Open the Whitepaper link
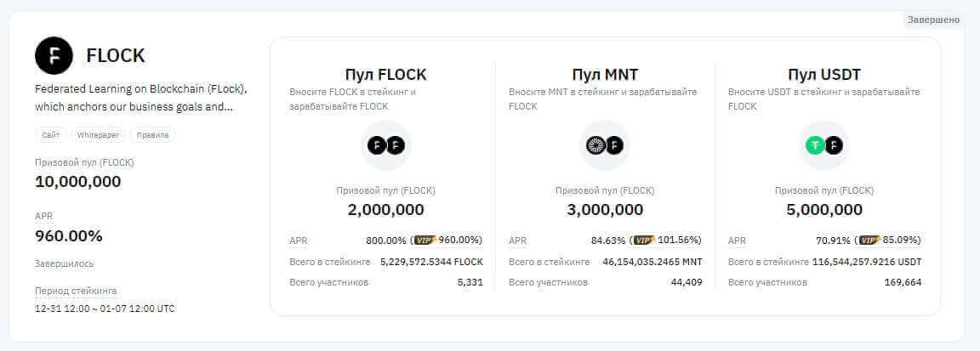The height and width of the screenshot is (351, 980). [x=98, y=135]
